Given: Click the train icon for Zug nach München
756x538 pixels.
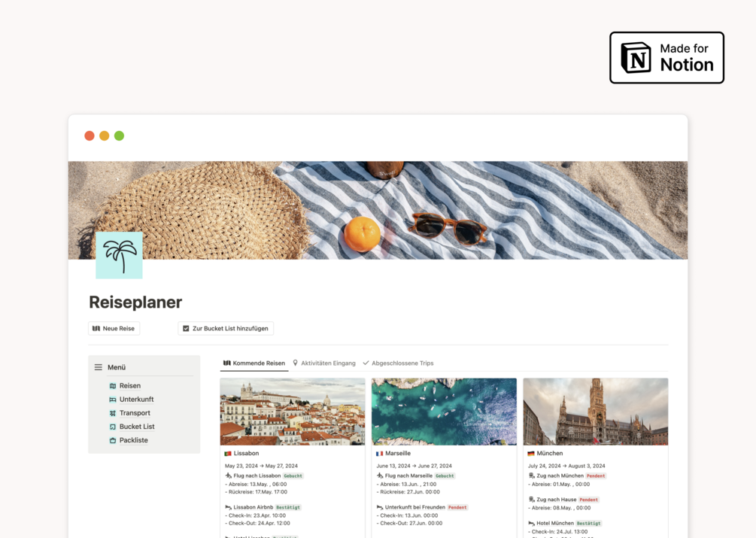Looking at the screenshot, I should (x=532, y=476).
